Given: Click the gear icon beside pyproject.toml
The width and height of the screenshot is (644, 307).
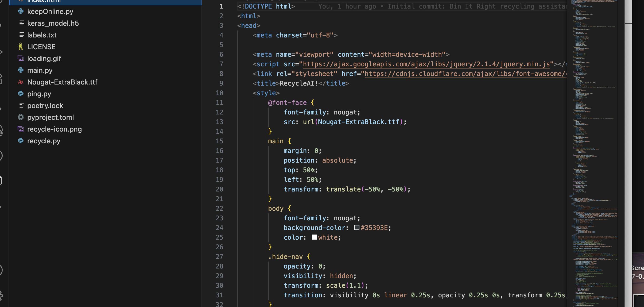Looking at the screenshot, I should coord(21,117).
